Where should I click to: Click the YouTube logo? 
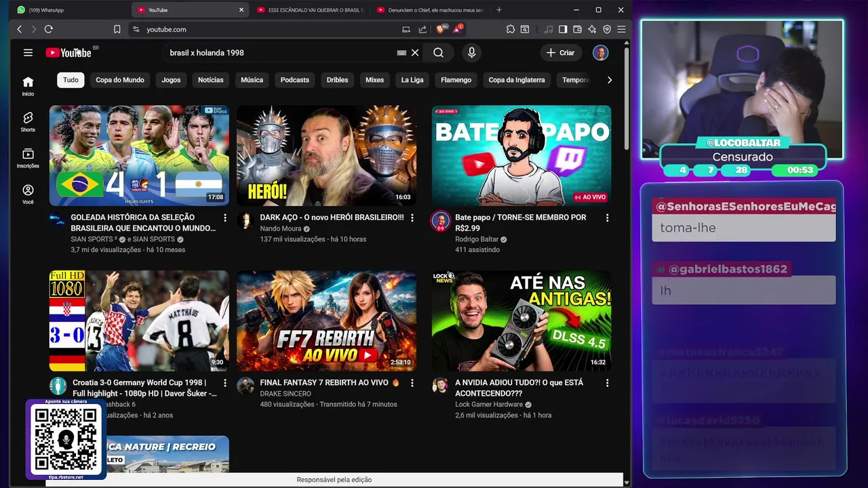coord(68,52)
